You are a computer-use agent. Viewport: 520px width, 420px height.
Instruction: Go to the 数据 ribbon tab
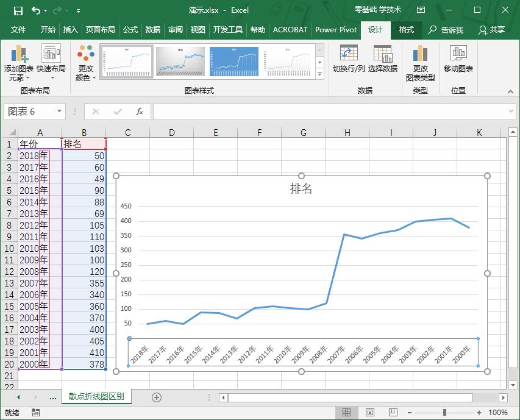coord(153,30)
